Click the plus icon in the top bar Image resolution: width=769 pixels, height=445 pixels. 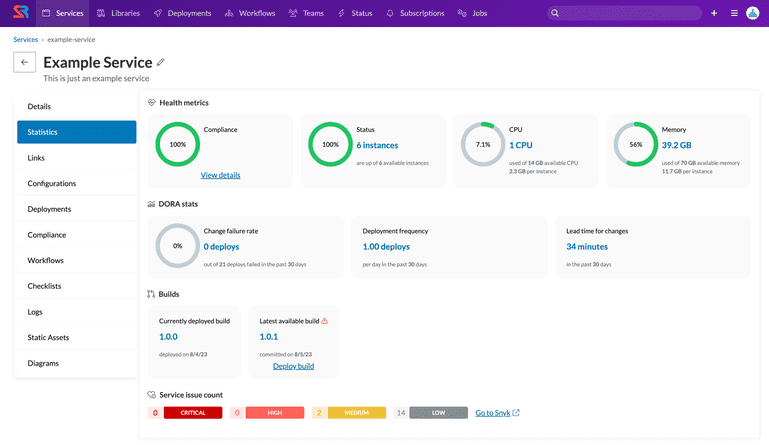tap(714, 13)
